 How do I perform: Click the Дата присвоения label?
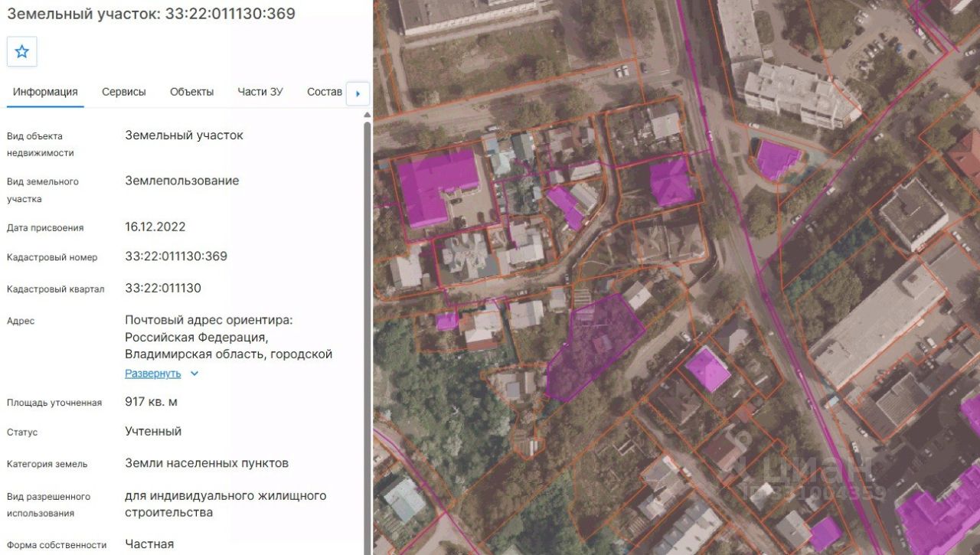tap(45, 228)
